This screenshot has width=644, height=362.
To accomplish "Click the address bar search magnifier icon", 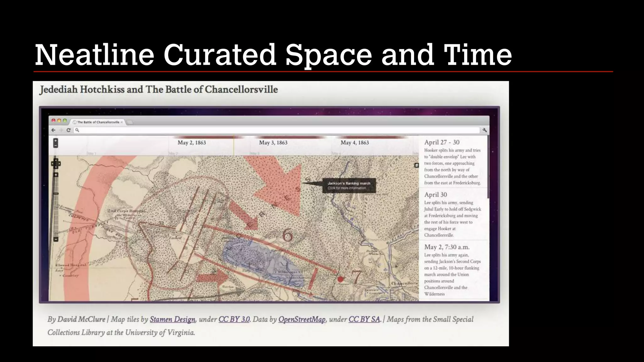I will [x=77, y=130].
